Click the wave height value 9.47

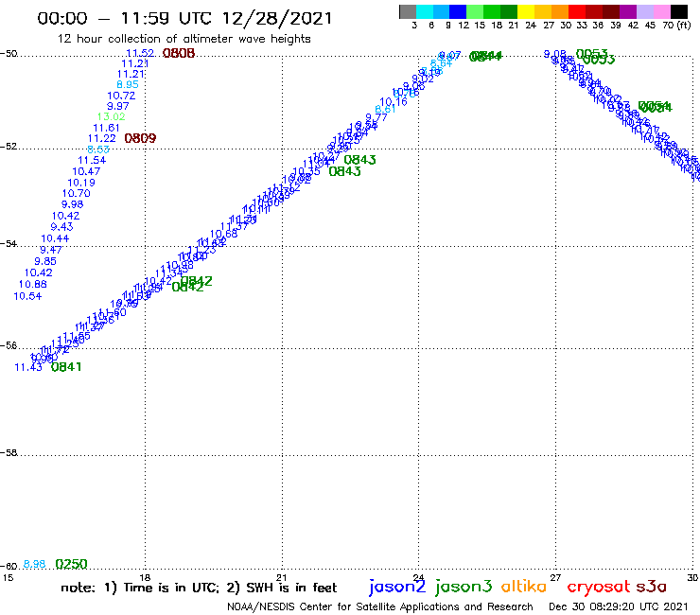(50, 250)
